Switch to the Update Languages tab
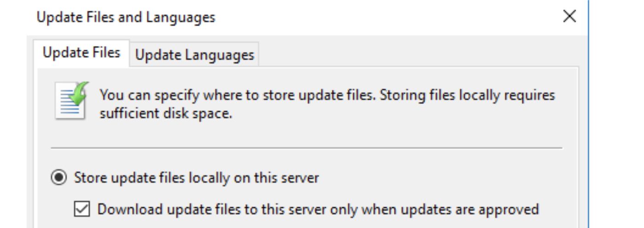Image resolution: width=644 pixels, height=228 pixels. click(x=194, y=55)
